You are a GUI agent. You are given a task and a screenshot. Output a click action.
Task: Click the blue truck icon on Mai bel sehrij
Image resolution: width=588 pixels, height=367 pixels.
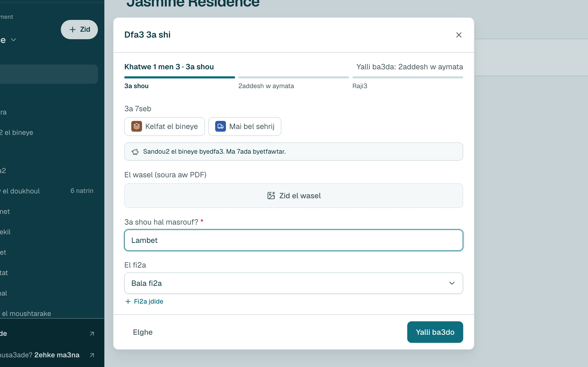(221, 126)
